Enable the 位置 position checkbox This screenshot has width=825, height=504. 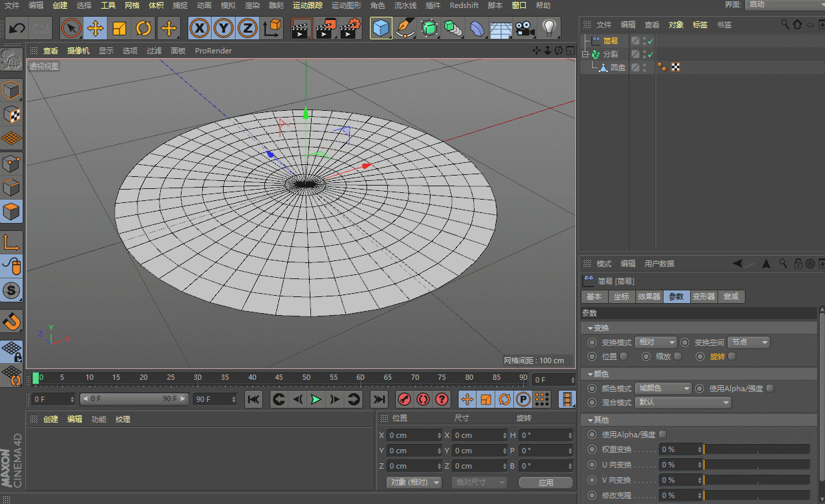(624, 356)
